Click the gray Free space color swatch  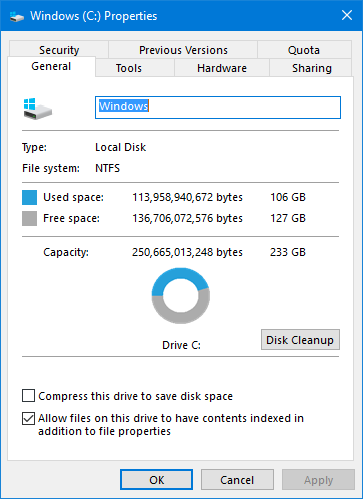coord(29,219)
